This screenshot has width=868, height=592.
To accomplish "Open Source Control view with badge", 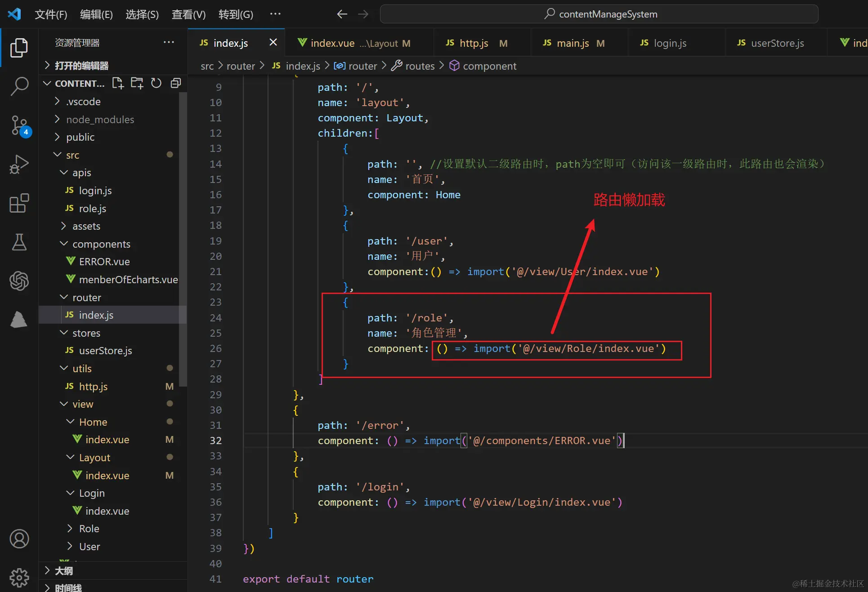I will [19, 125].
